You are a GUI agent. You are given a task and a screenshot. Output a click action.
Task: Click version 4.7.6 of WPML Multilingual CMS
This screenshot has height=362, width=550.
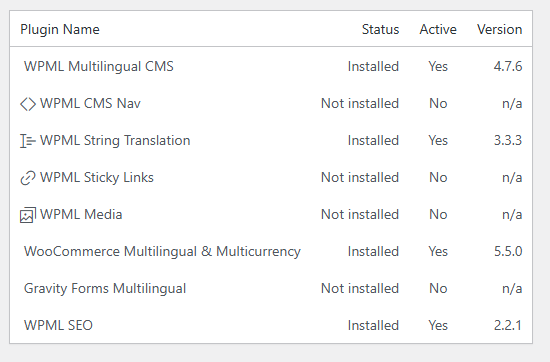click(508, 66)
